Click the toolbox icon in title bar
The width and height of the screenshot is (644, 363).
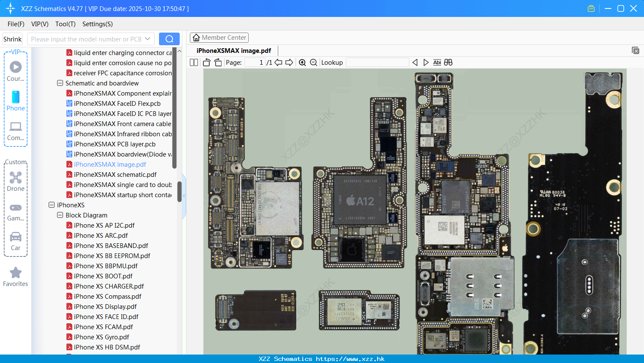coord(591,8)
